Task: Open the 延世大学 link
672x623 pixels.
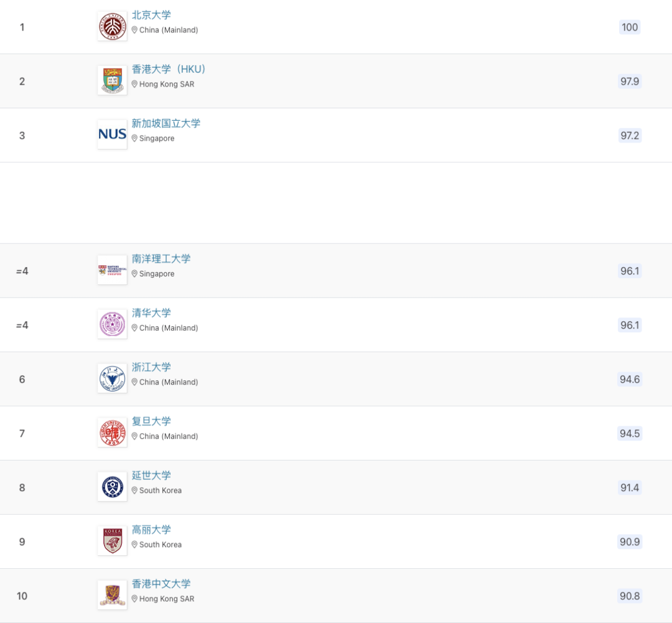Action: click(x=151, y=475)
